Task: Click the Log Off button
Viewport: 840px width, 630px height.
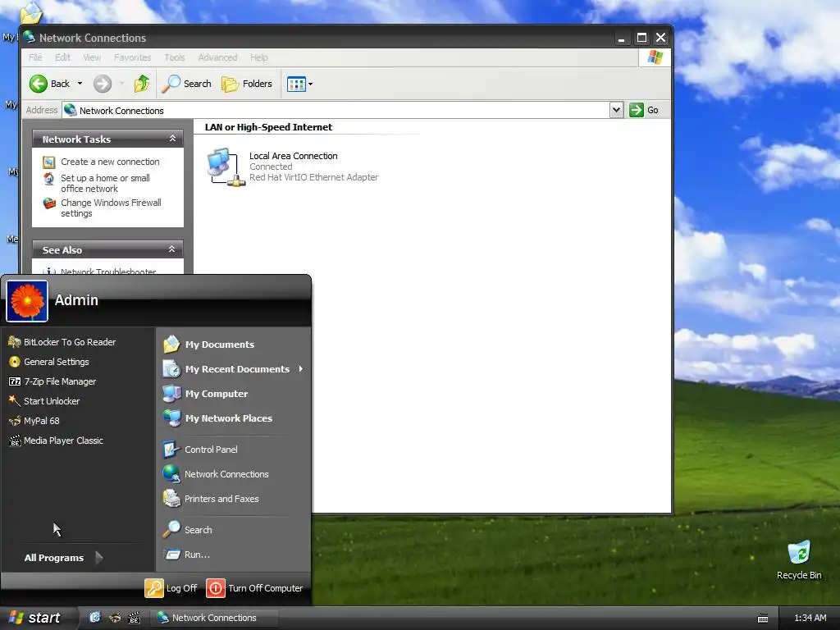Action: tap(171, 588)
